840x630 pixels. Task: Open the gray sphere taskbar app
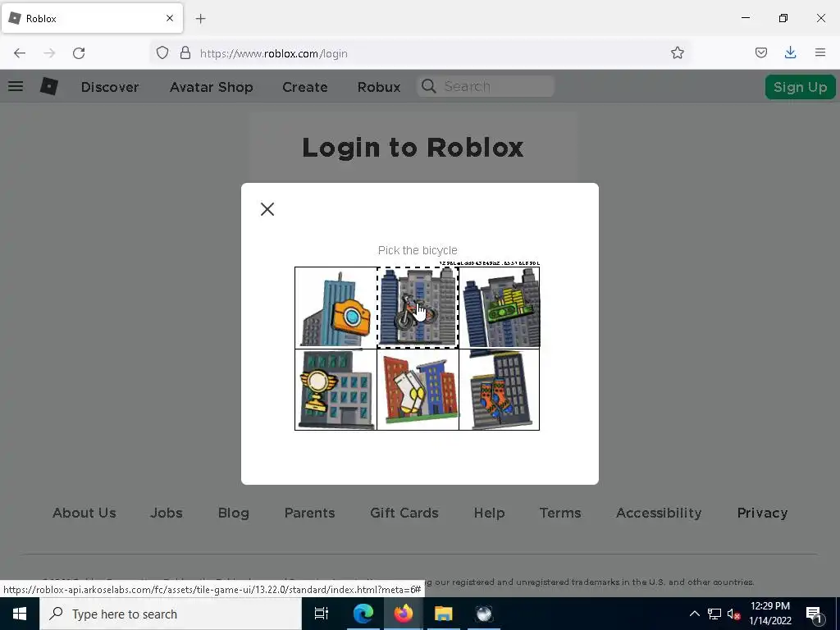[x=484, y=614]
